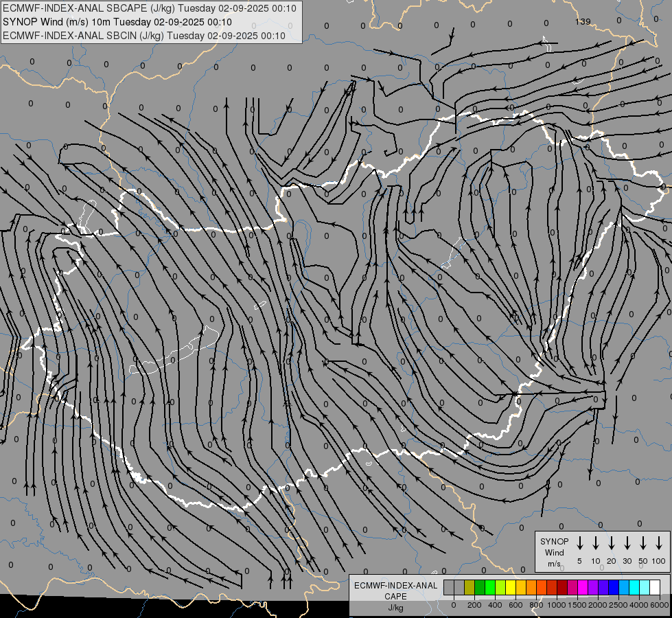
Task: Click the 139 value on the map
Action: click(x=583, y=21)
